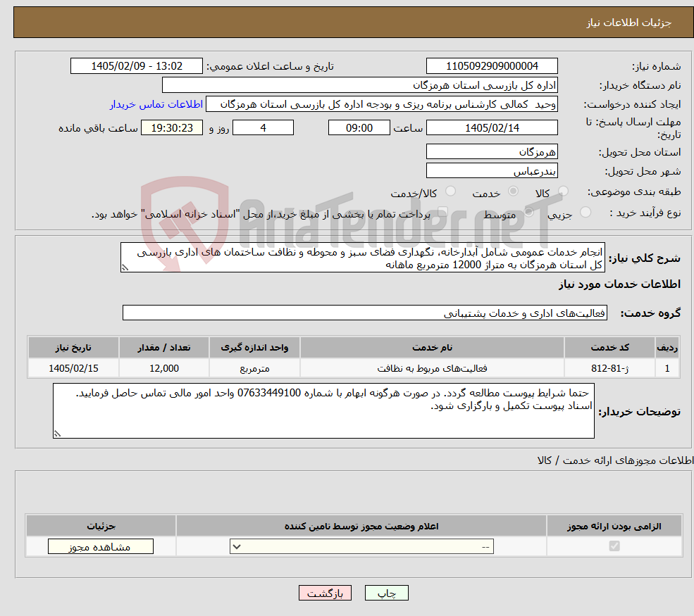Click the deadline hour field 09:00
This screenshot has height=616, width=694.
[359, 128]
